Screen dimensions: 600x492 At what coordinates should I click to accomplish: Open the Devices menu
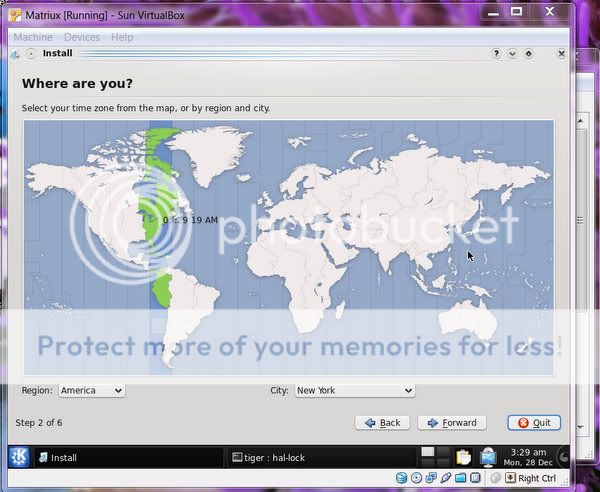(x=82, y=37)
